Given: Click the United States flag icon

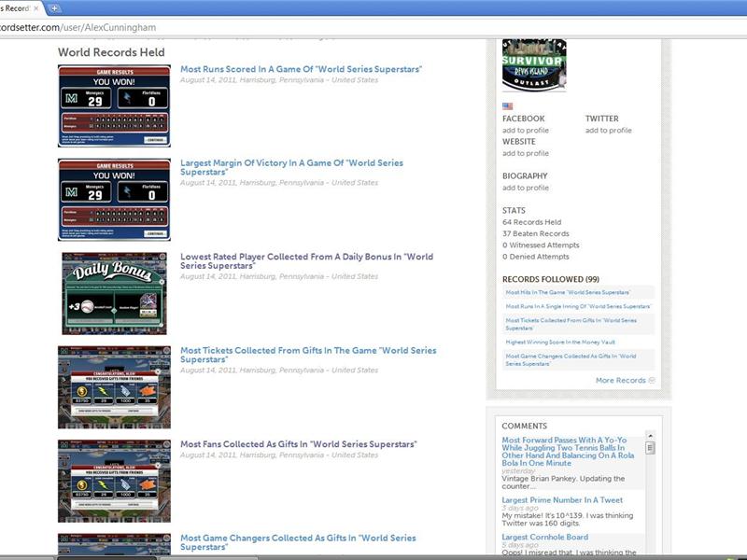Looking at the screenshot, I should point(507,106).
